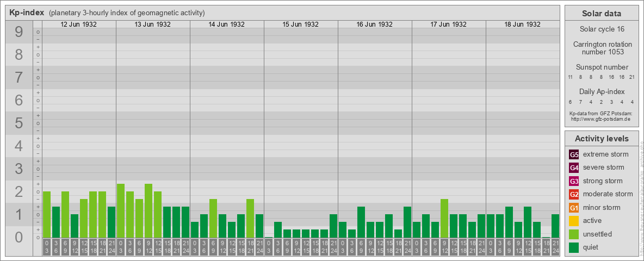Select the yellow 'active' legend swatch
Image resolution: width=644 pixels, height=261 pixels.
574,221
